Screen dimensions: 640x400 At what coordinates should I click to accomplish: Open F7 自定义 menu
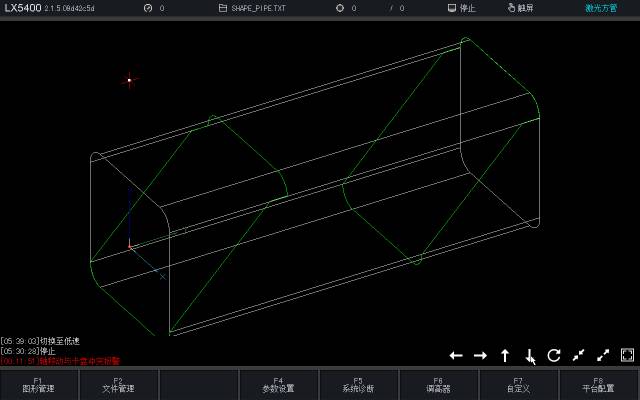(x=518, y=385)
